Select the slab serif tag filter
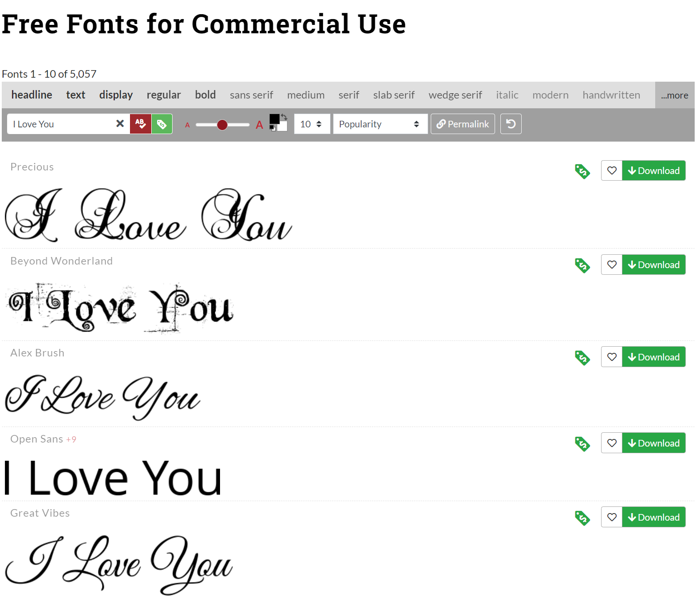The height and width of the screenshot is (597, 700). tap(394, 95)
